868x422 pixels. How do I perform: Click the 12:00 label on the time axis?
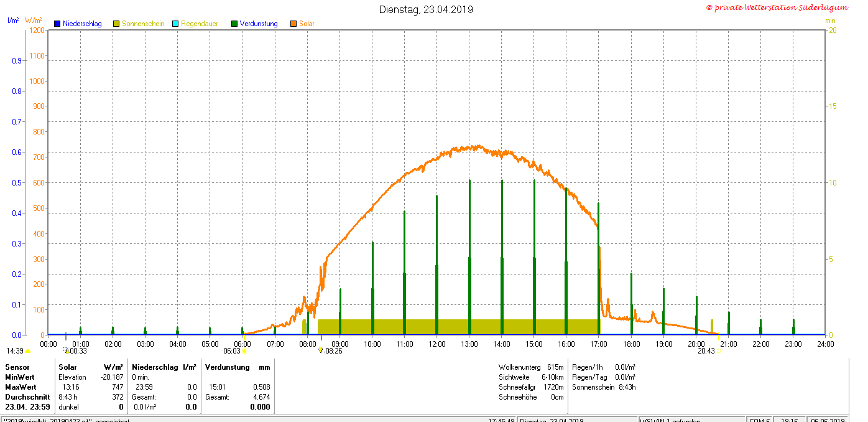point(437,344)
